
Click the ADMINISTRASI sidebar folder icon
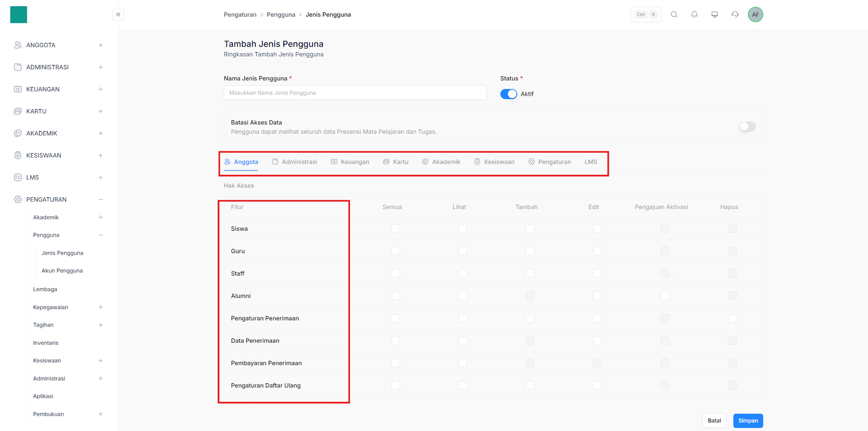point(18,67)
